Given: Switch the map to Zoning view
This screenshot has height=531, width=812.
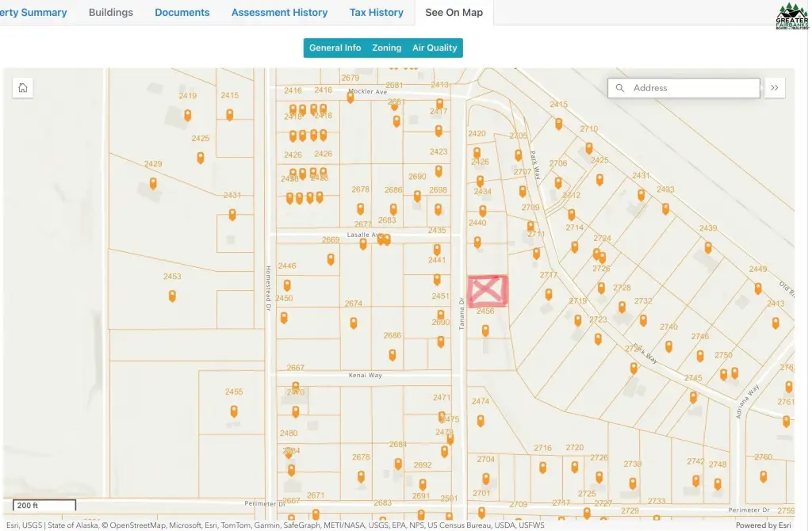Looking at the screenshot, I should point(387,48).
